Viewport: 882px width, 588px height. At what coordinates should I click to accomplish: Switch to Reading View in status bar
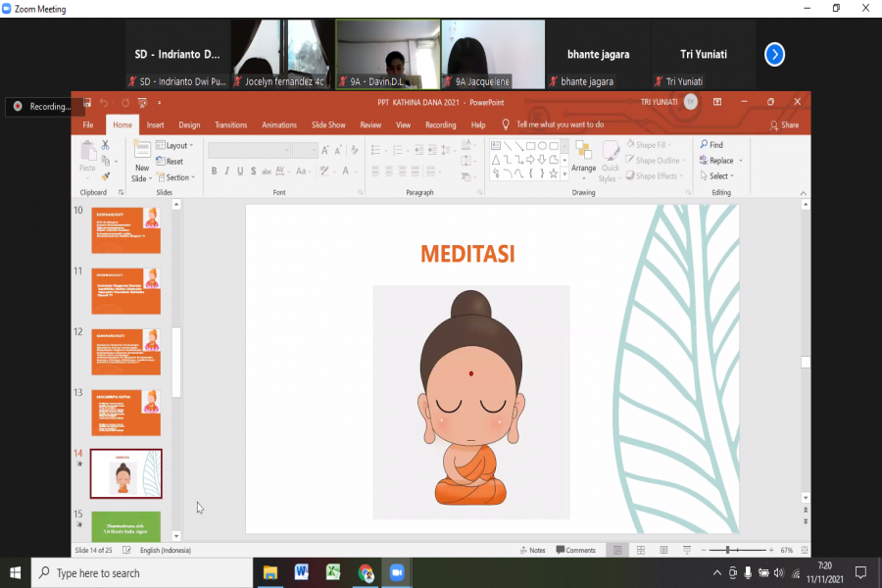[x=663, y=551]
